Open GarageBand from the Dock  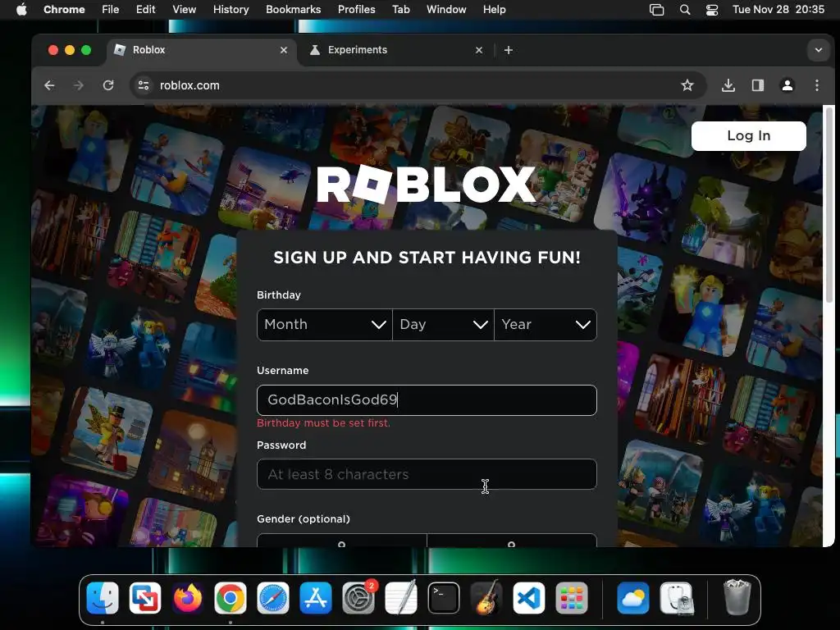486,598
